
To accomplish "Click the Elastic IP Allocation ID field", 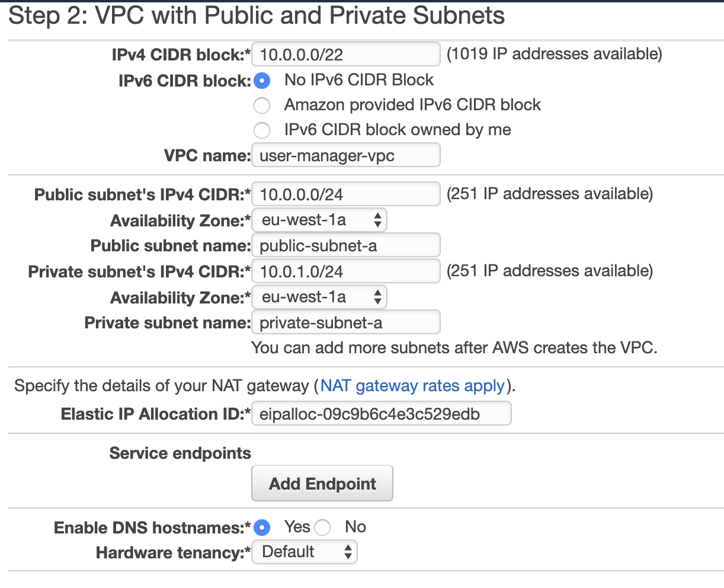I will pyautogui.click(x=382, y=414).
